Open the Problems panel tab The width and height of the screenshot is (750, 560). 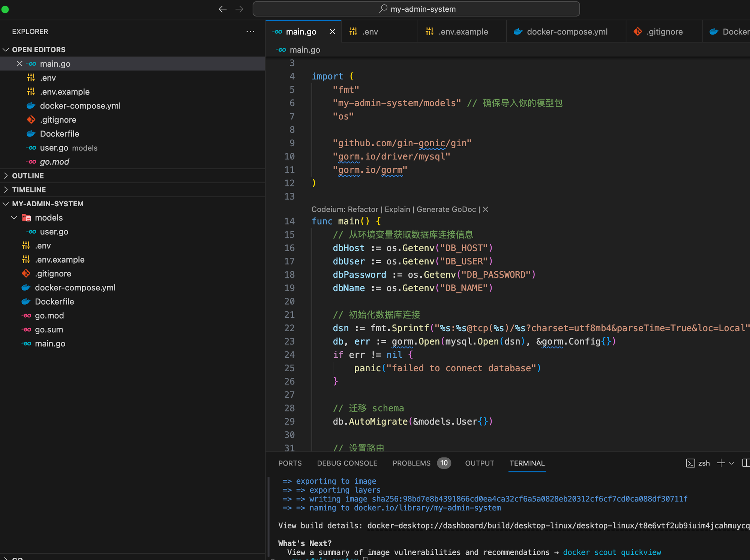411,463
